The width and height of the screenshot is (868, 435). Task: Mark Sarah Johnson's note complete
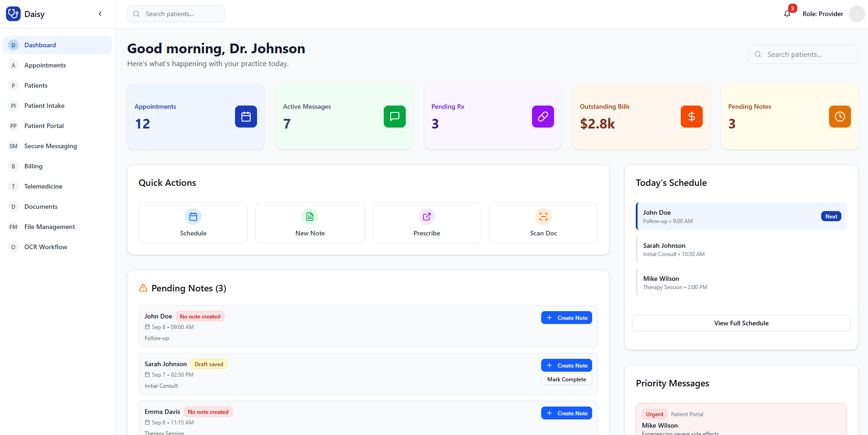[566, 379]
